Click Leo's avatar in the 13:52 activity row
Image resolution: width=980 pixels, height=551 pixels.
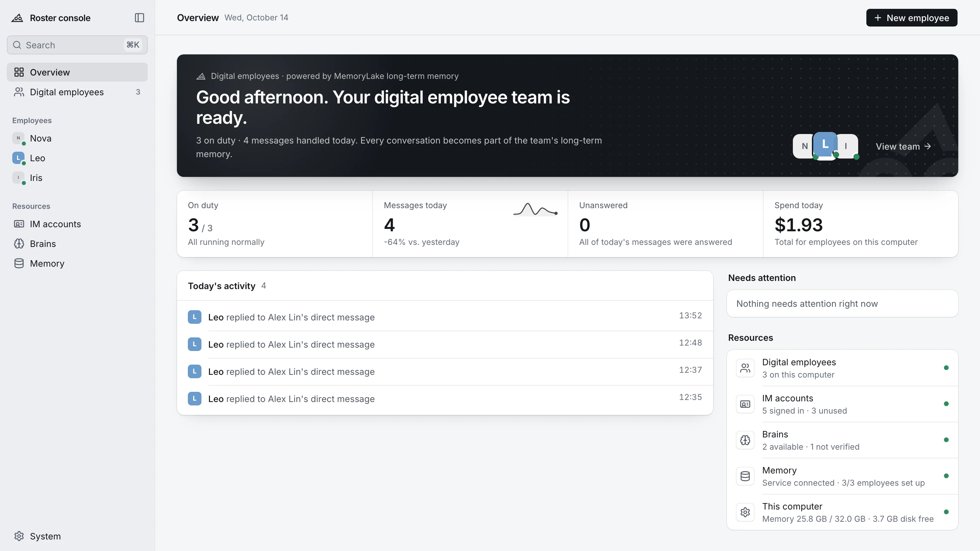tap(194, 317)
